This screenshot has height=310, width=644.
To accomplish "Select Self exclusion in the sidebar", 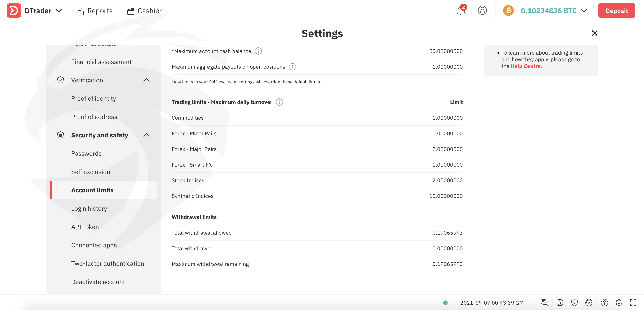I will 91,172.
